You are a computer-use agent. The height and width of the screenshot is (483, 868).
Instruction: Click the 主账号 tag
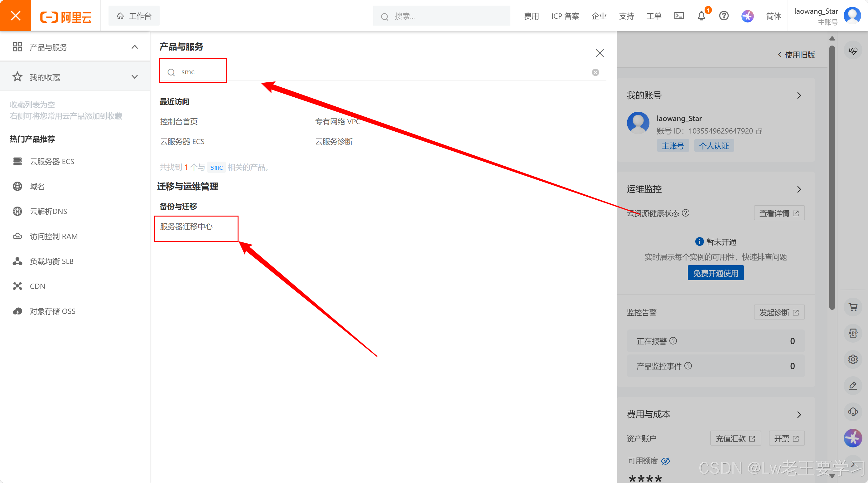click(x=673, y=146)
